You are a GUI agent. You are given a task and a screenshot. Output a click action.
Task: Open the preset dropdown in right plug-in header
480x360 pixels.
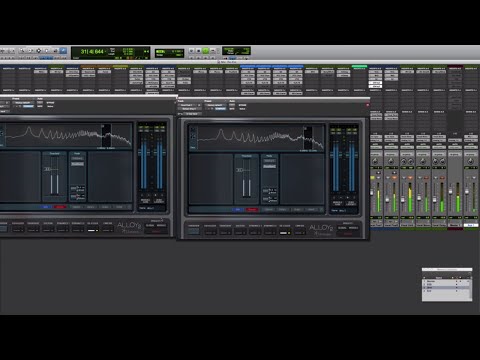coord(215,105)
